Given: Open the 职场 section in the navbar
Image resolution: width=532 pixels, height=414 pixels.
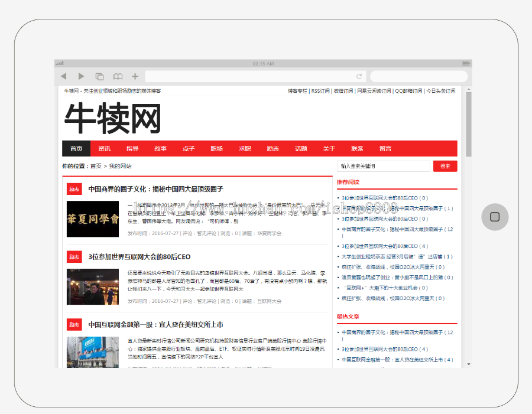Looking at the screenshot, I should click(216, 148).
